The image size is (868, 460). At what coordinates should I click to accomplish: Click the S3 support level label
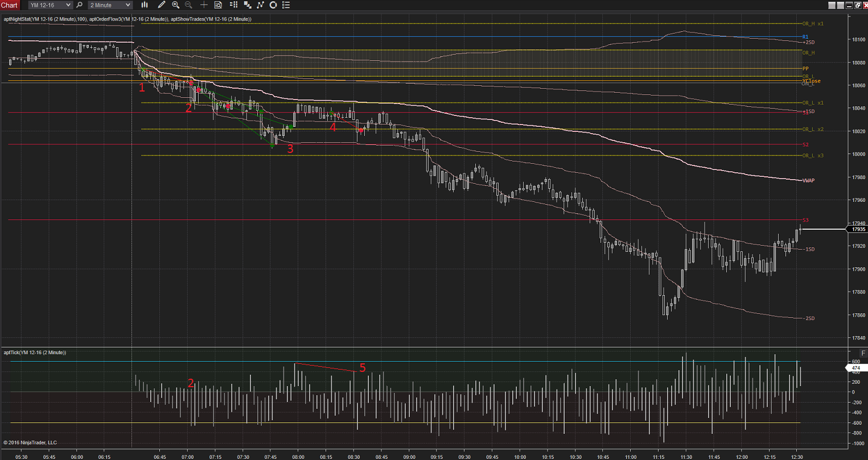click(805, 220)
